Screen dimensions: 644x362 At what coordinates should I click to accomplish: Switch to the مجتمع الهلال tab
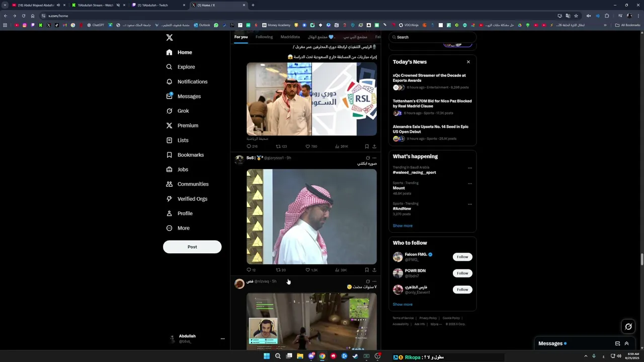321,37
